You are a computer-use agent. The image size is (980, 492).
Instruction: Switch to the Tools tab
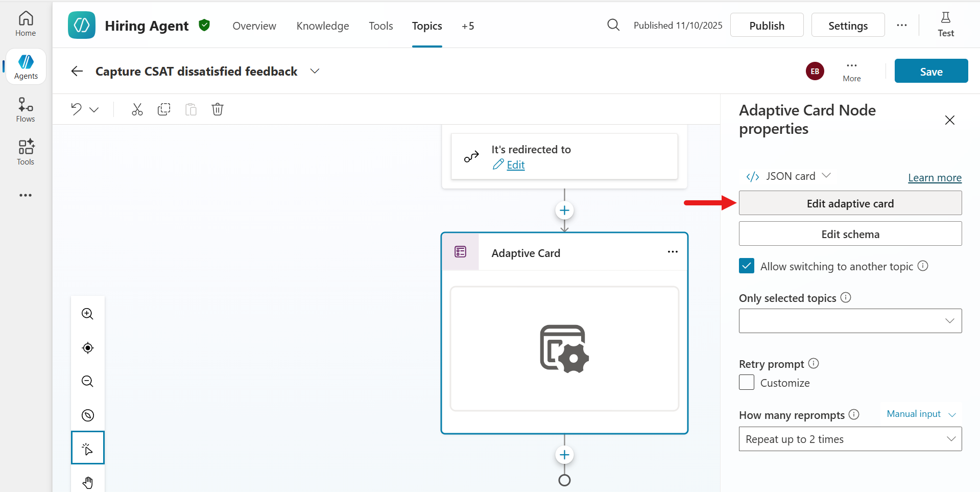(381, 26)
